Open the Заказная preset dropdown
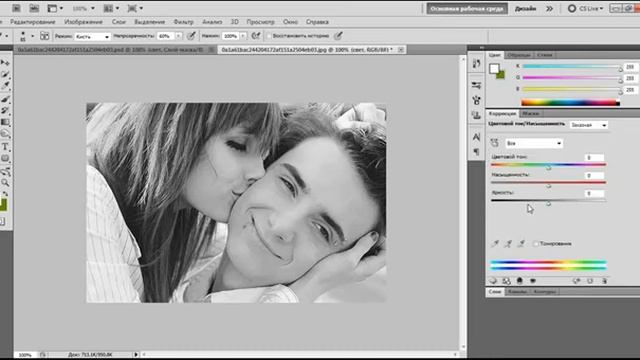Screen dimensions: 640x360 click(589, 125)
